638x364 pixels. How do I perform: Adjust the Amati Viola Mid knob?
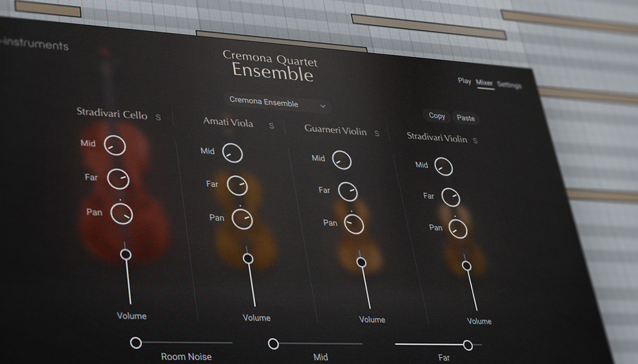(x=233, y=153)
